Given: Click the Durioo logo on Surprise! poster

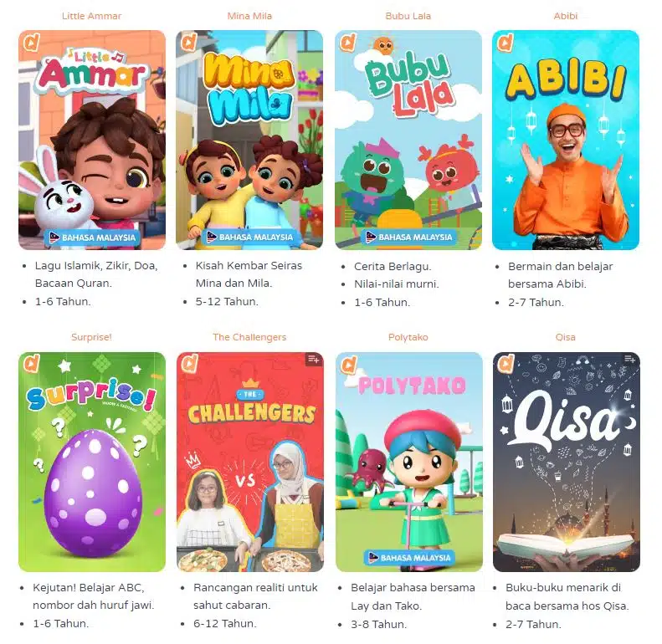Looking at the screenshot, I should pyautogui.click(x=31, y=364).
